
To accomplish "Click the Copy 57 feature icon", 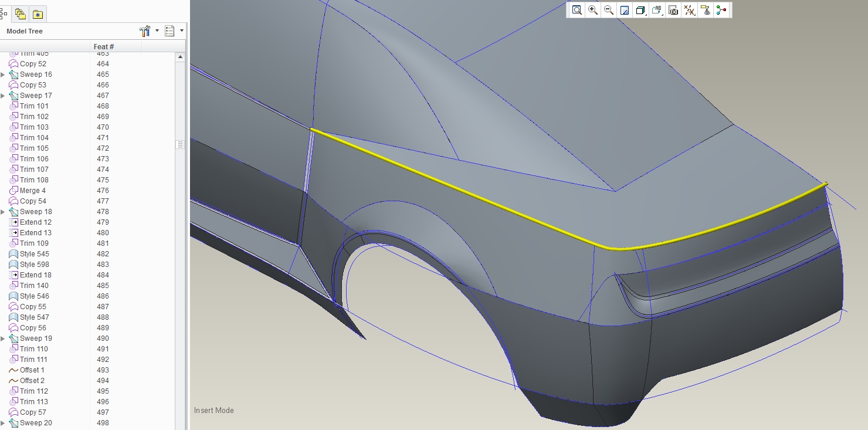I will pos(13,412).
